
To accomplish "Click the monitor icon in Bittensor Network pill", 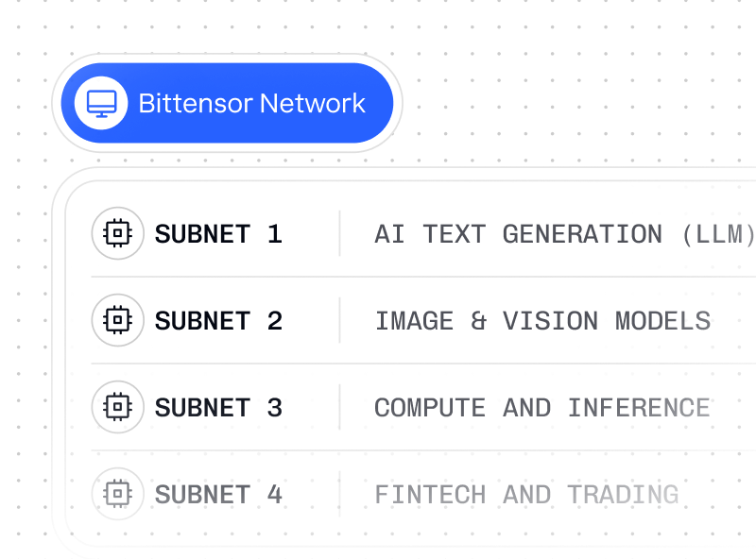I will pyautogui.click(x=101, y=103).
